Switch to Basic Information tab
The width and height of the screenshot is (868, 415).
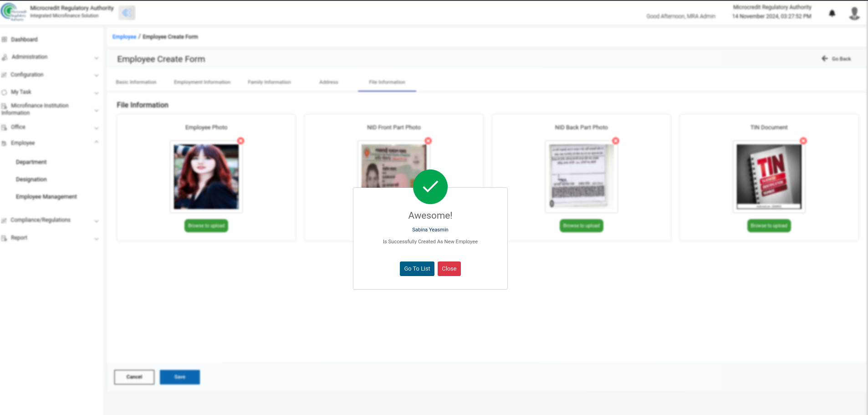136,82
